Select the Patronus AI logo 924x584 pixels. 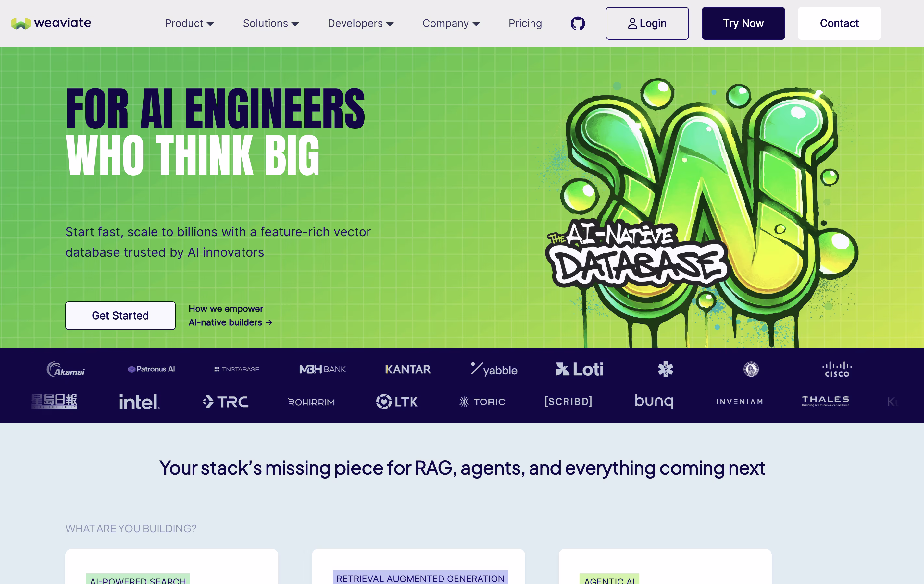(151, 369)
